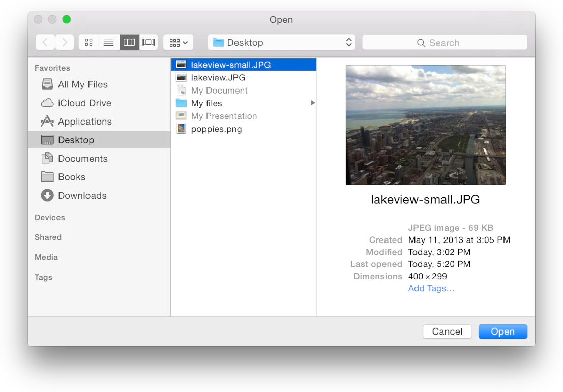Click the My Presentation file icon
This screenshot has height=392, width=563.
click(182, 115)
